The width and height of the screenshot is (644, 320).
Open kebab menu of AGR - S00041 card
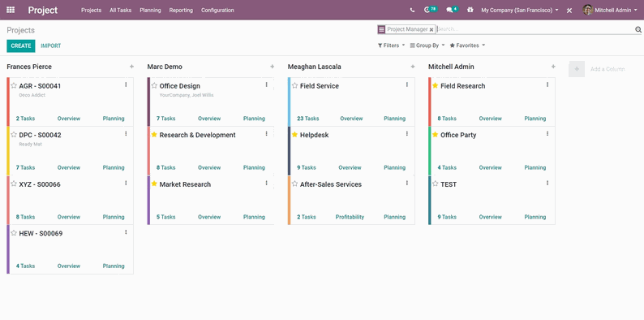(x=126, y=84)
